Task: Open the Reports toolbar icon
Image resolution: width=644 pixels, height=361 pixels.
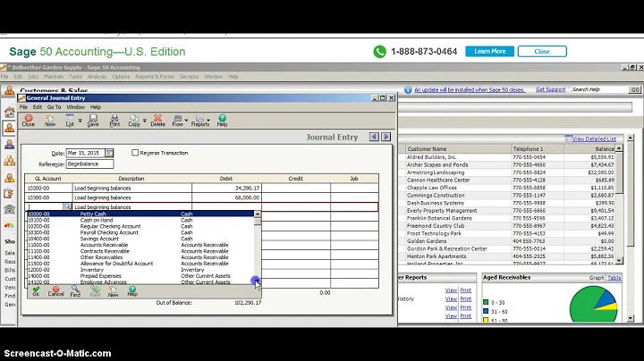Action: (200, 121)
